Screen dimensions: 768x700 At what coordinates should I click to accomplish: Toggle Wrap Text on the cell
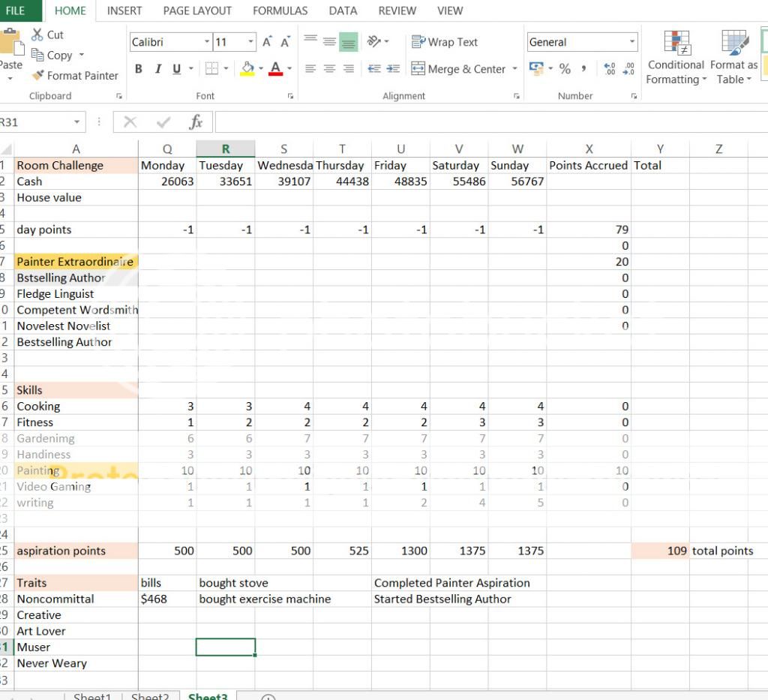point(444,43)
